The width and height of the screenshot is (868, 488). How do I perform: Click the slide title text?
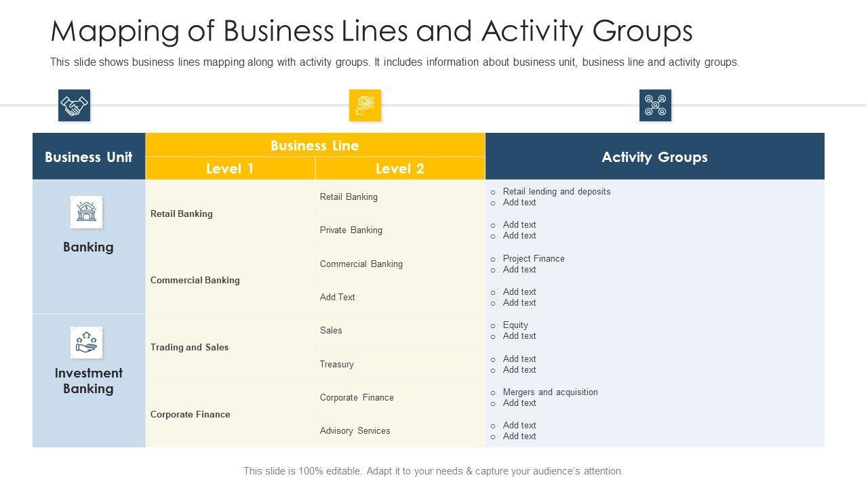click(x=372, y=31)
